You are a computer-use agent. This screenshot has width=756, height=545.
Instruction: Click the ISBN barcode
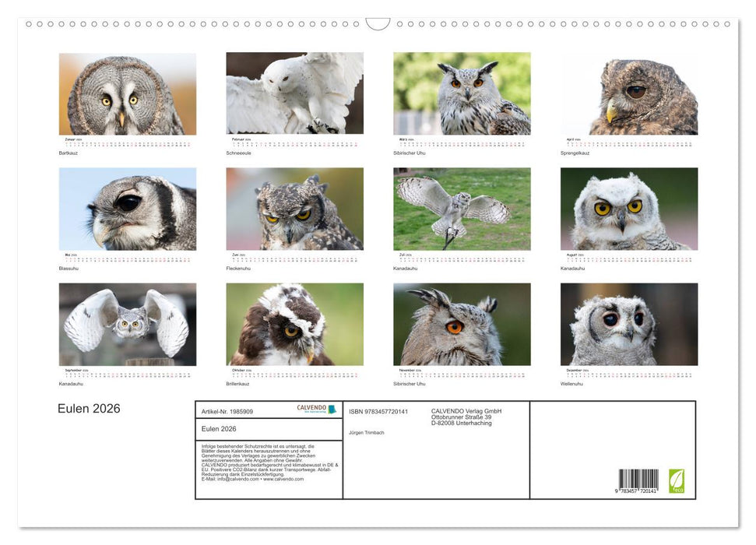tap(638, 482)
